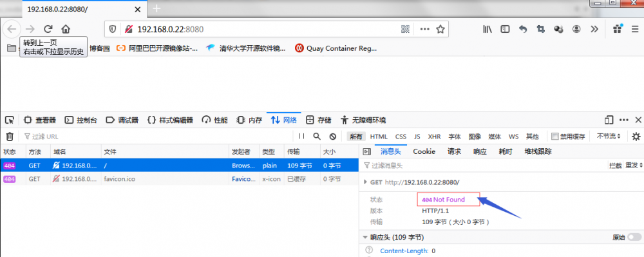Switch to the 查看器 inspector tab
Screen dimensions: 644x257
[40, 120]
